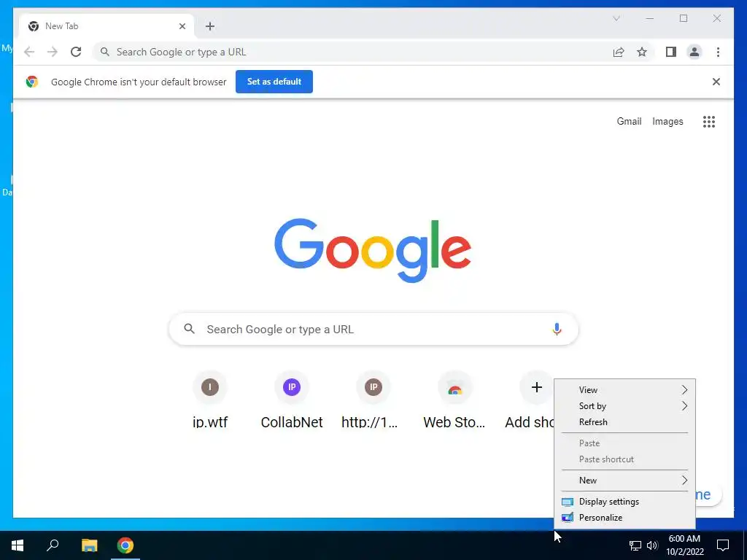Open a new tab with the plus button
The height and width of the screenshot is (560, 747).
point(210,26)
